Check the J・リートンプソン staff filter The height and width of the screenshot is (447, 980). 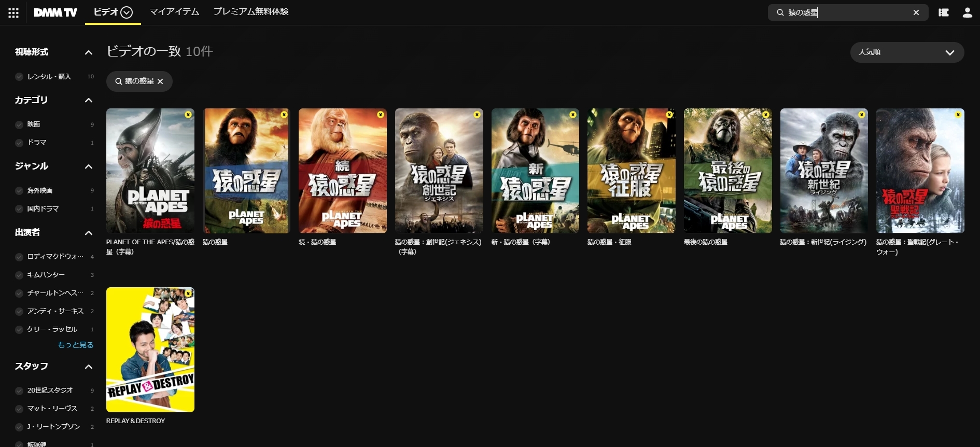(x=19, y=427)
